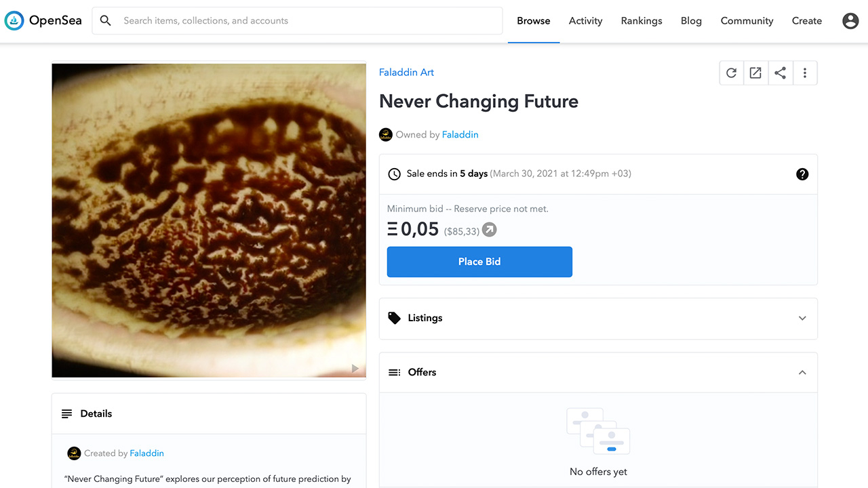This screenshot has width=868, height=488.
Task: Play the artwork video with play icon
Action: coord(355,369)
